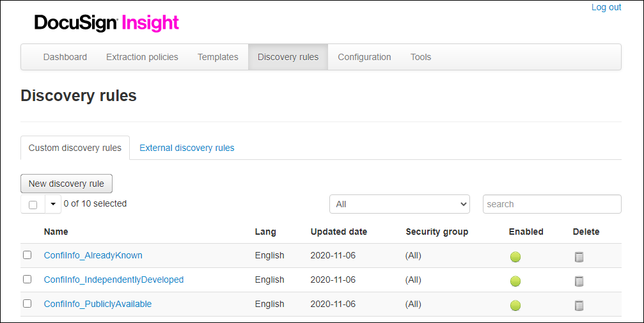Click the Name column header
644x323 pixels.
[x=56, y=232]
